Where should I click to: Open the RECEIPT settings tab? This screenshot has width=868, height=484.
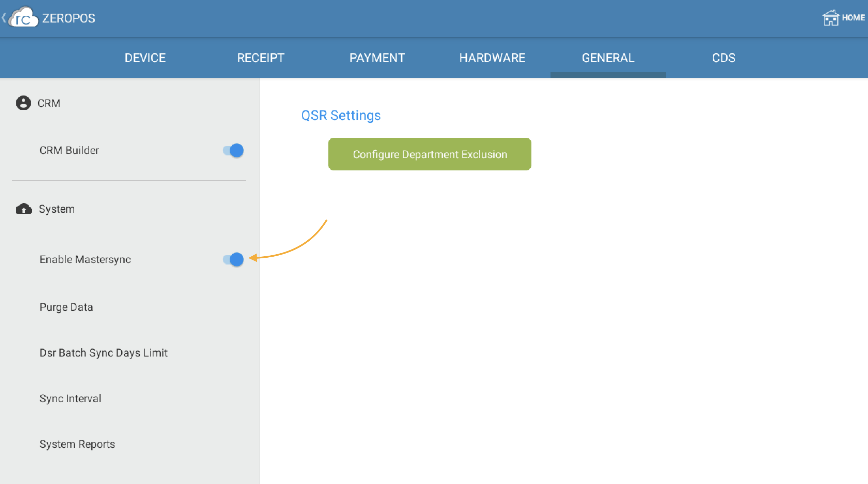(x=261, y=58)
